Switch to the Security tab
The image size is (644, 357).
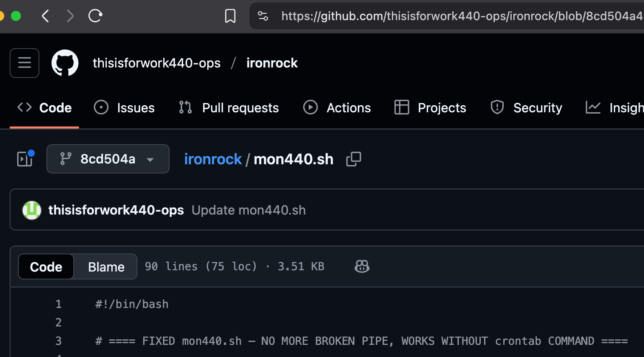point(526,108)
